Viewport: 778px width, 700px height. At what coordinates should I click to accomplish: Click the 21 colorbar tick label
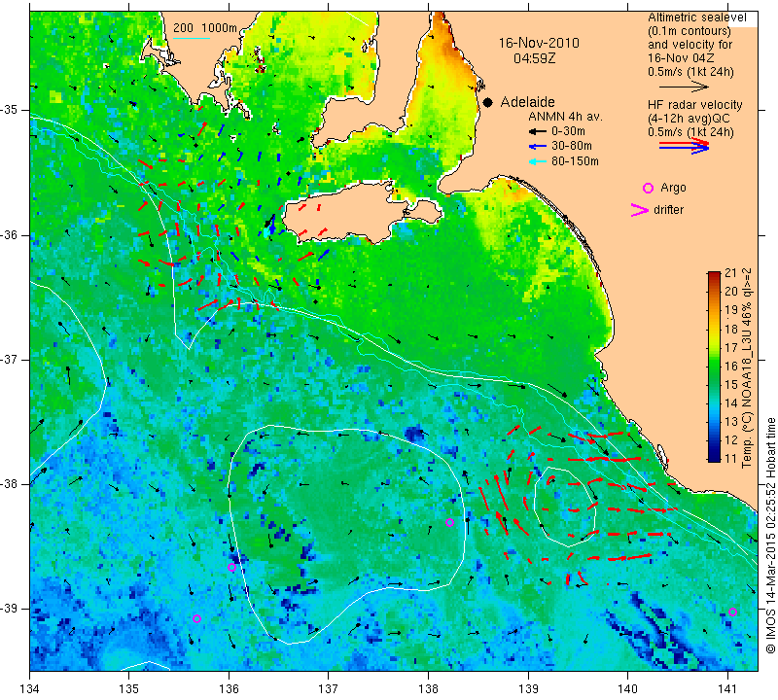(731, 273)
